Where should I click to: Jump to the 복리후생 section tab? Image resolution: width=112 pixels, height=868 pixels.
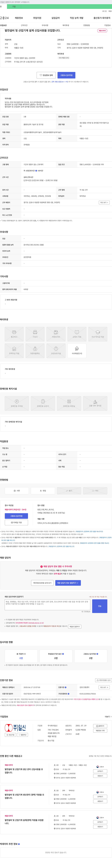click(x=66, y=25)
